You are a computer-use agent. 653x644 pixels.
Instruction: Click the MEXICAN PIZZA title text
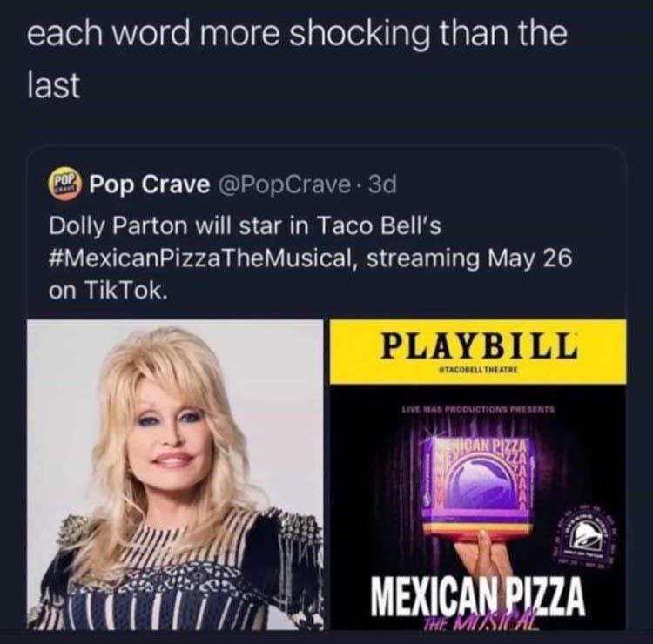click(x=478, y=596)
